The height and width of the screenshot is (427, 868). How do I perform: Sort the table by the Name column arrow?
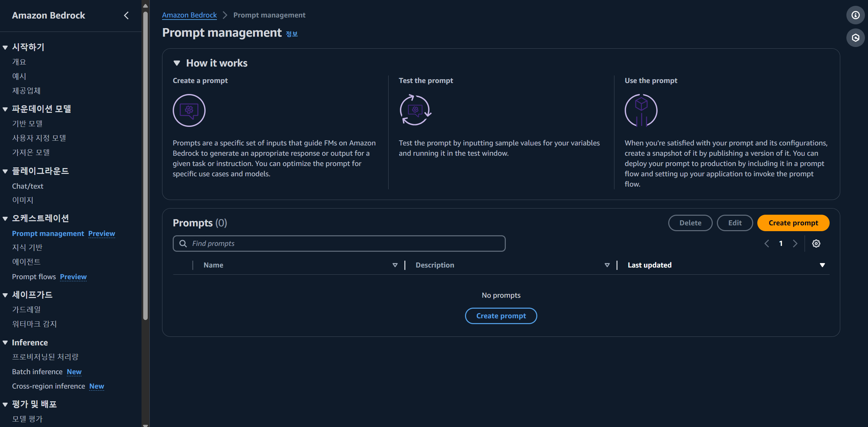tap(395, 265)
